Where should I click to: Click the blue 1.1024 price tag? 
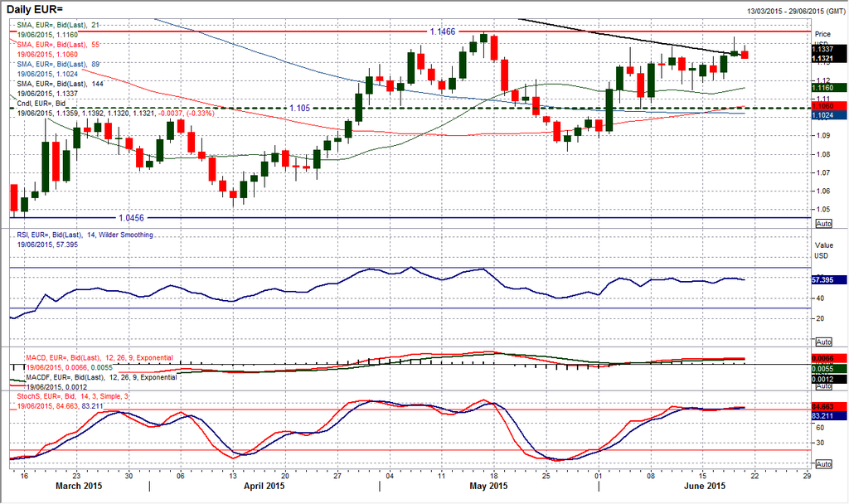[829, 115]
